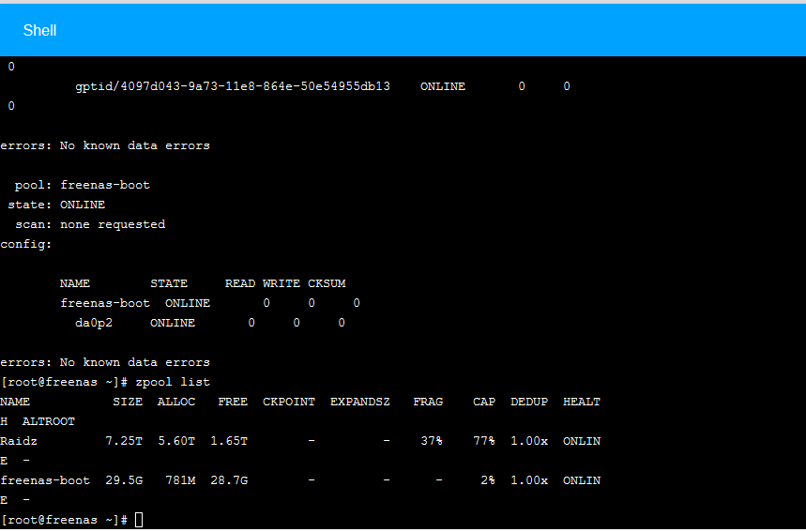The image size is (806, 532).
Task: Click the freenas-boot name in config table
Action: click(x=105, y=303)
